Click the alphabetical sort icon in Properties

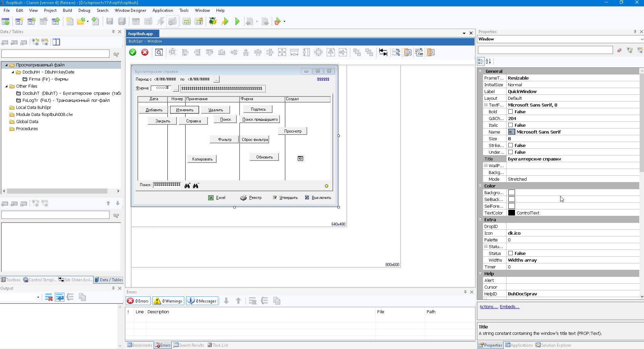click(x=488, y=61)
